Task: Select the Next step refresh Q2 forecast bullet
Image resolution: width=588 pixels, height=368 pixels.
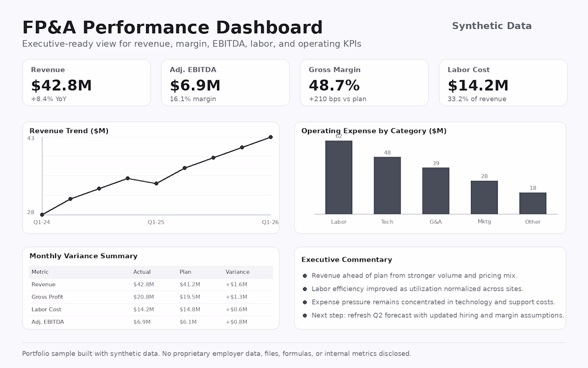Action: pyautogui.click(x=434, y=316)
